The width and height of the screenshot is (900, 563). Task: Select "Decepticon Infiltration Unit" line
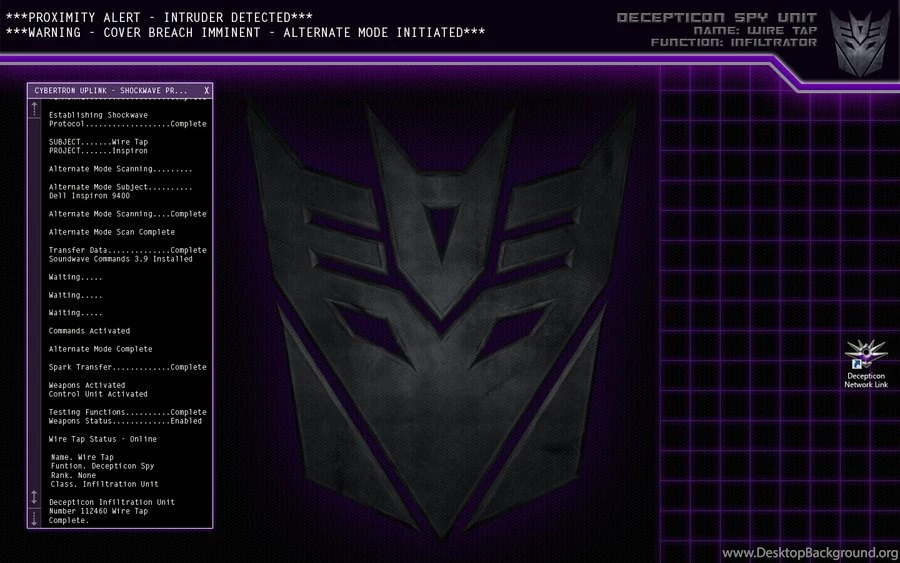[x=112, y=502]
